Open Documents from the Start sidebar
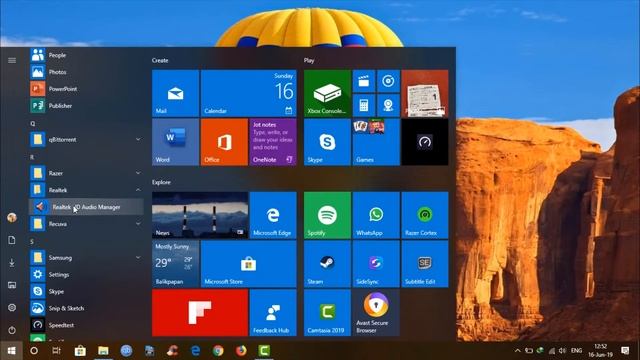640x360 pixels. coord(12,240)
